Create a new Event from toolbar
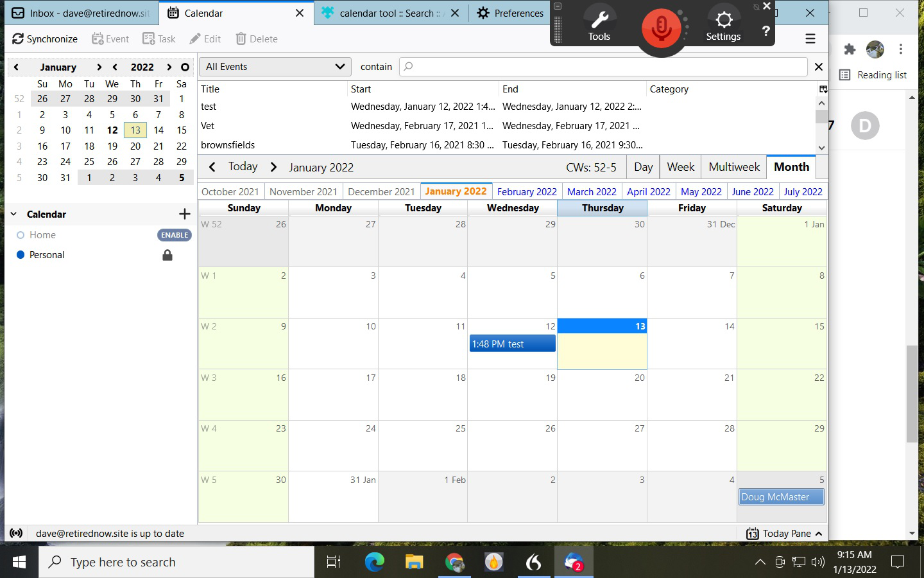Screen dimensions: 924x578 click(110, 39)
